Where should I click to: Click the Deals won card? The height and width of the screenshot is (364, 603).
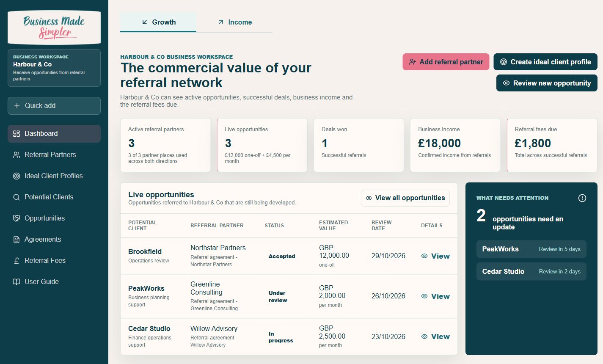pyautogui.click(x=359, y=145)
